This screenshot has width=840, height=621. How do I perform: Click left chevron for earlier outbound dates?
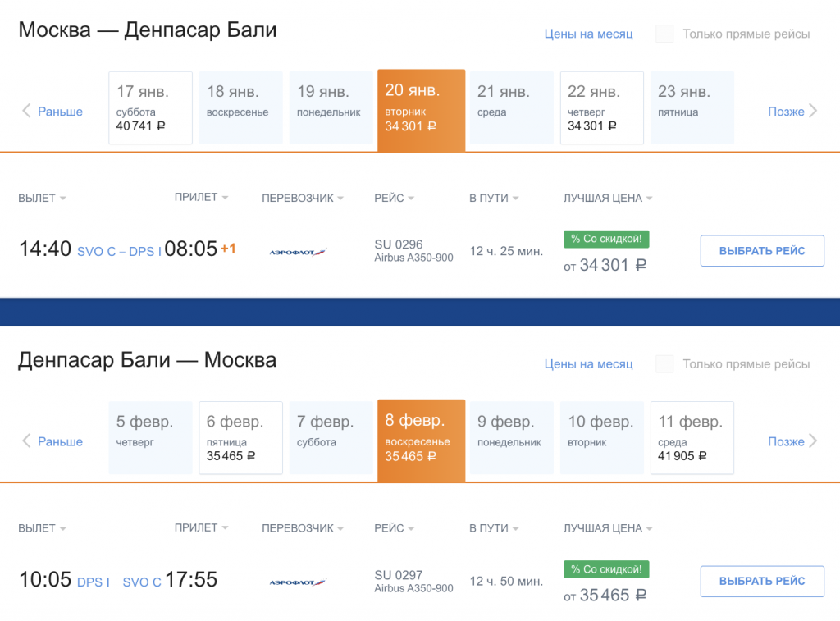(x=26, y=112)
